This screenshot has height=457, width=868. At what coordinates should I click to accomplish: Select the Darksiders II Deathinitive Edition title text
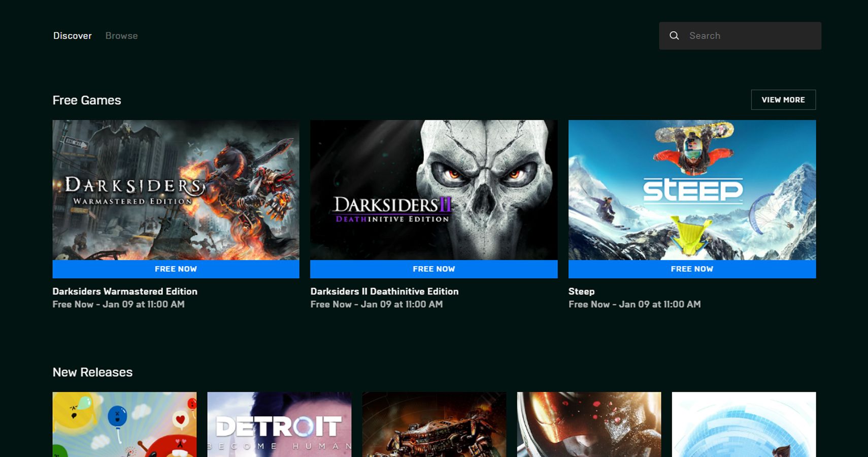coord(384,291)
